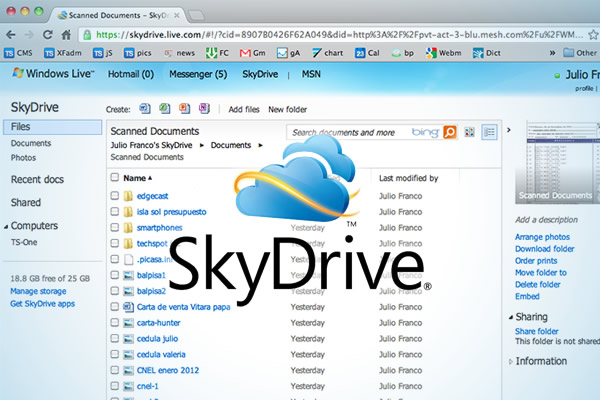Open the TS-One computer

click(x=24, y=242)
